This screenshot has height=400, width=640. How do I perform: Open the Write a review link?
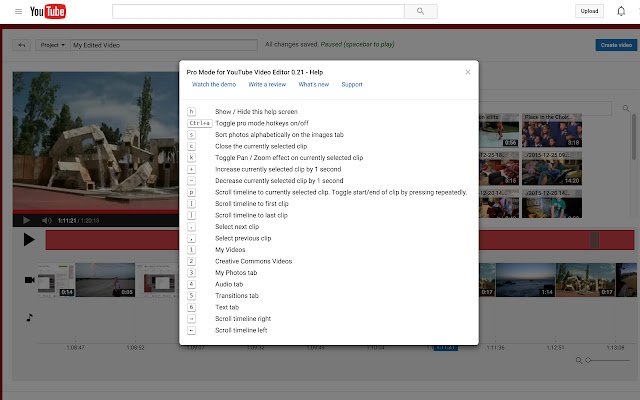tap(267, 84)
